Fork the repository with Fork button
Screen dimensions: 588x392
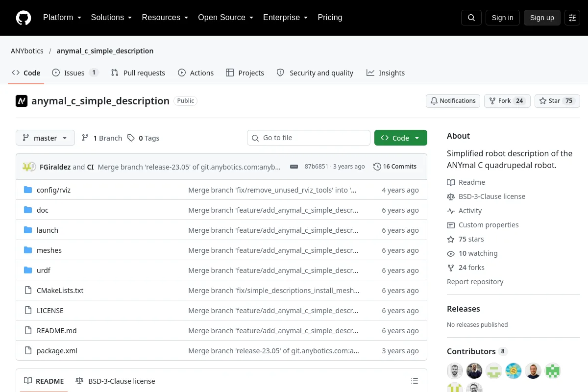(x=507, y=101)
